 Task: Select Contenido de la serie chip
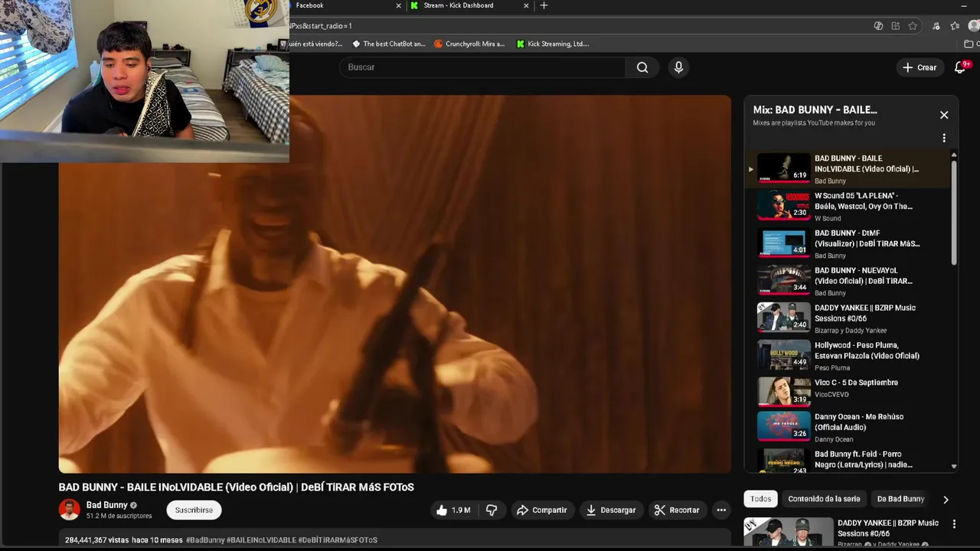coord(824,499)
